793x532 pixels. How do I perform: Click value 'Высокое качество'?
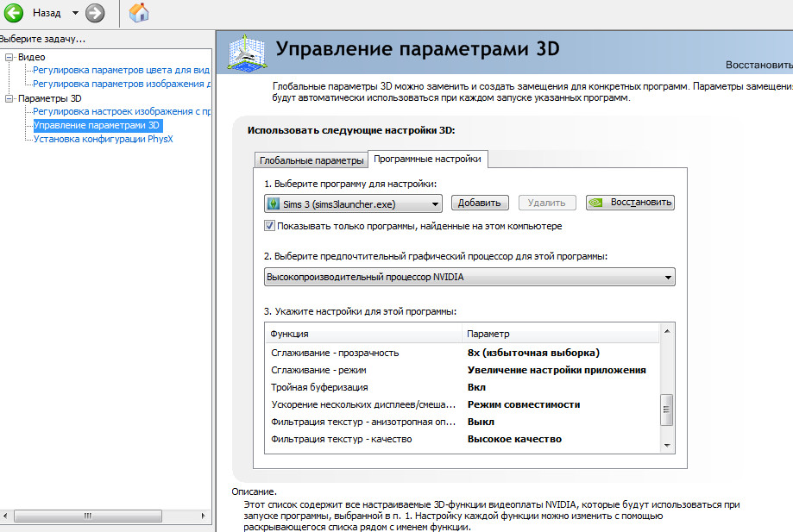pos(514,439)
